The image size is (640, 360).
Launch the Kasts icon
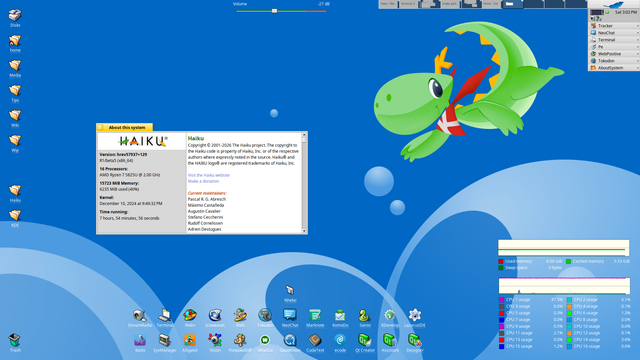pyautogui.click(x=140, y=340)
